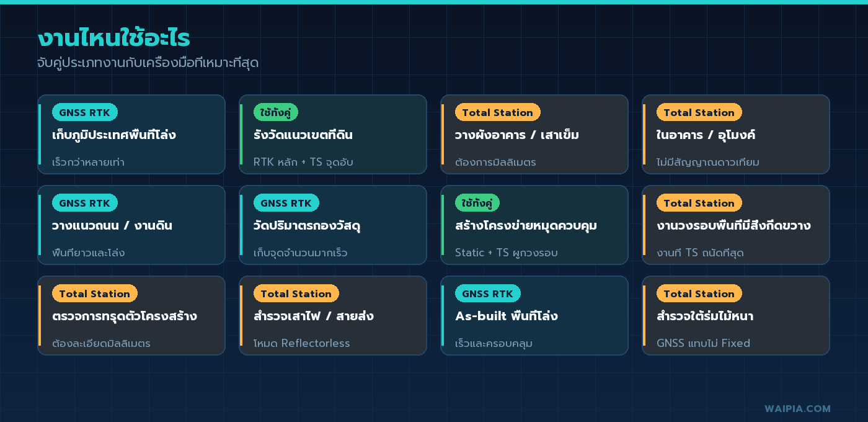This screenshot has width=868, height=422.
Task: Click the GNSS RTK badge above As-built พื้นที่โล่ง
Action: (x=487, y=294)
